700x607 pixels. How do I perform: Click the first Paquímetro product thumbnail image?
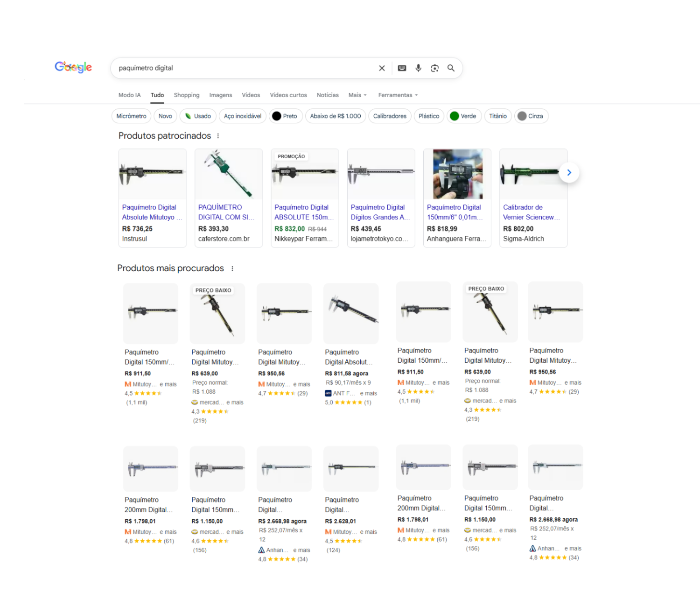(152, 174)
